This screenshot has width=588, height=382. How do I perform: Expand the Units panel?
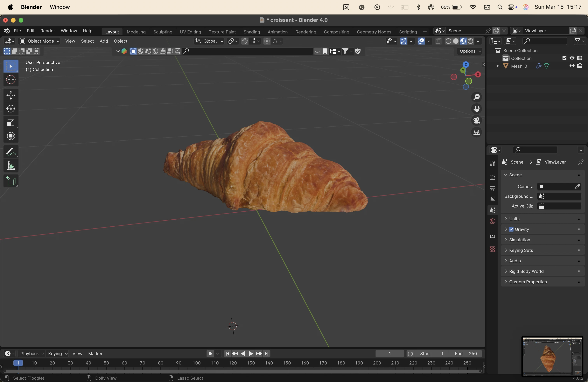pos(514,219)
